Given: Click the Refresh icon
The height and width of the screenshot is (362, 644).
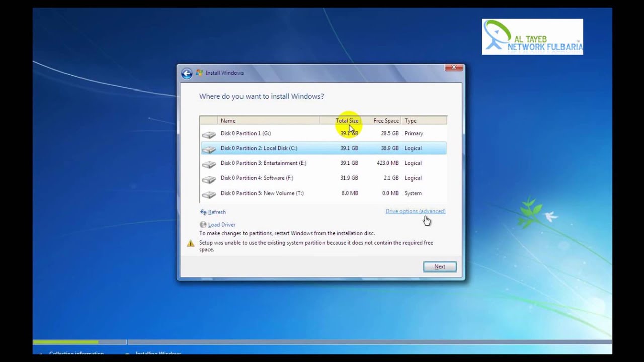Looking at the screenshot, I should pyautogui.click(x=203, y=212).
